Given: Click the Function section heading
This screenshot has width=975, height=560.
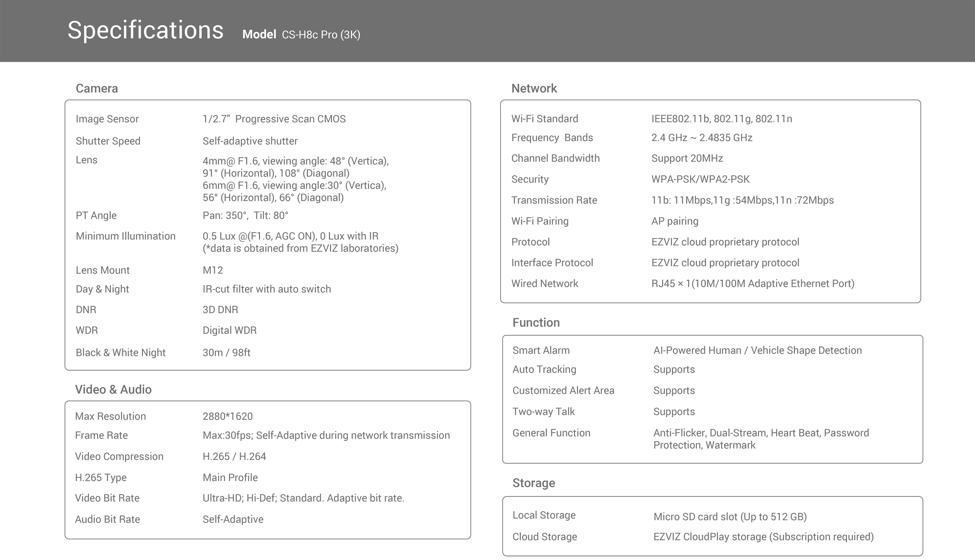Looking at the screenshot, I should (x=536, y=322).
